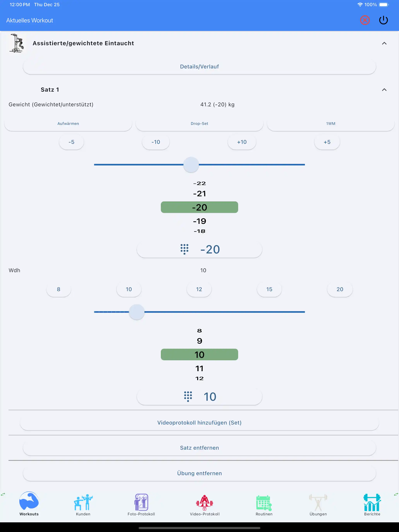This screenshot has height=532, width=399.
Task: Select 15 reps preset
Action: [x=269, y=289]
